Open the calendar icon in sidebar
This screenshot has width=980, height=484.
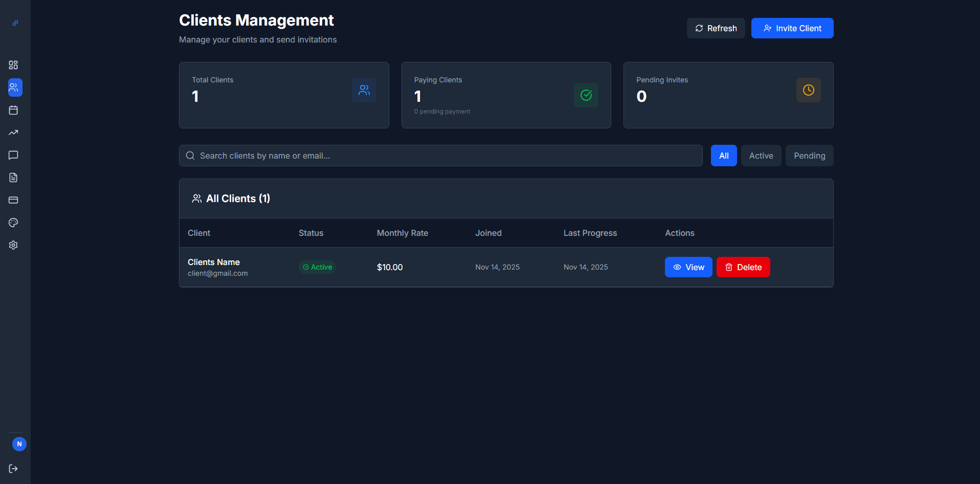click(13, 110)
